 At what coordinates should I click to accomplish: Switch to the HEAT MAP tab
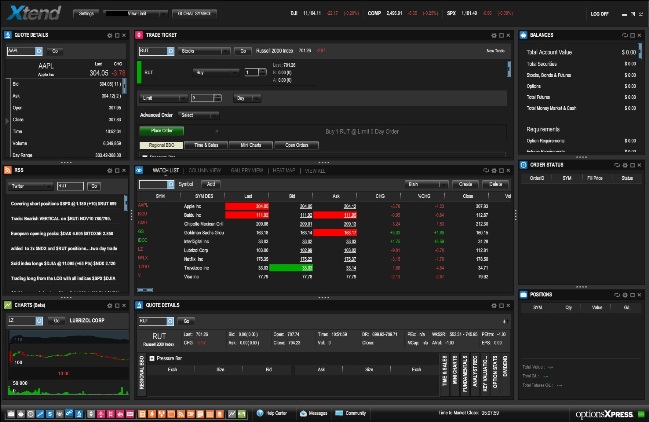pyautogui.click(x=284, y=170)
